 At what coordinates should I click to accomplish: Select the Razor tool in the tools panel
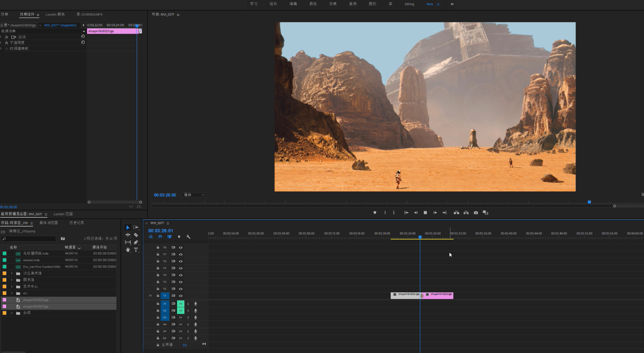[136, 235]
